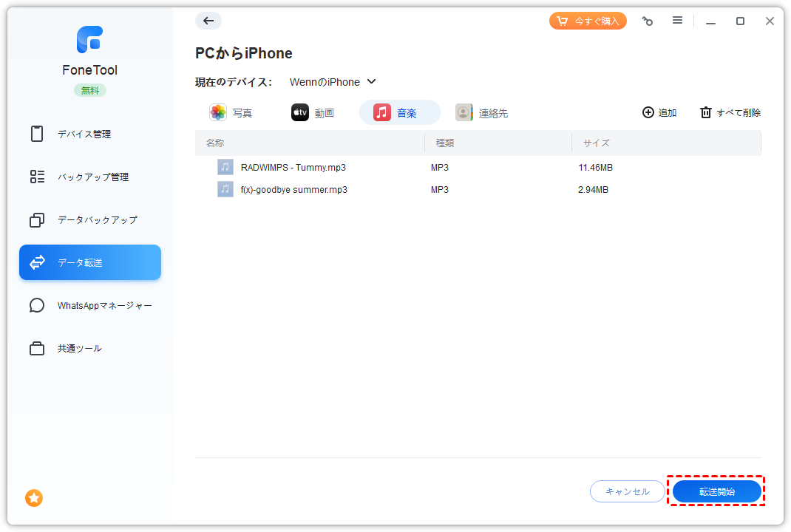Delete all files with すべて削除
Image resolution: width=791 pixels, height=532 pixels.
click(x=730, y=112)
